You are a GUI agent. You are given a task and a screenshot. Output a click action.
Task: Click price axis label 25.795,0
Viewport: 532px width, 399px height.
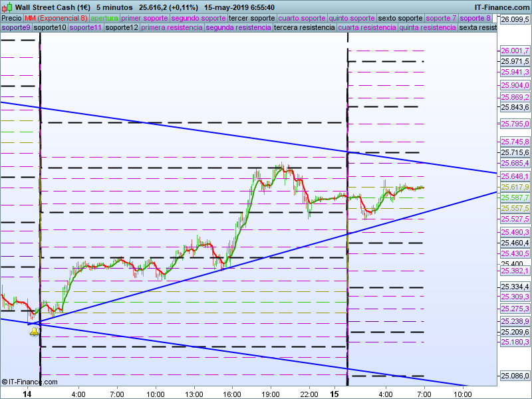pos(515,124)
